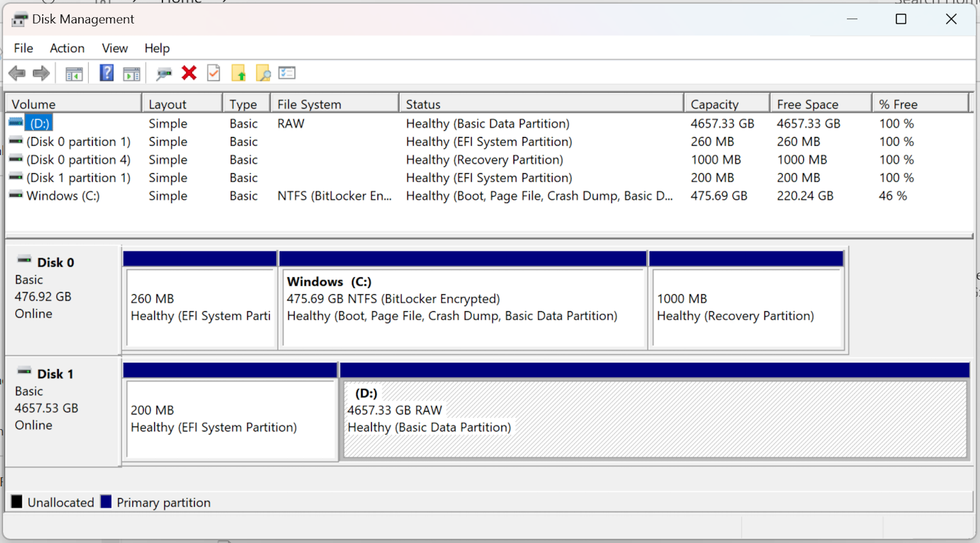The height and width of the screenshot is (543, 980).
Task: Click the folder with green arrow icon
Action: [x=239, y=73]
